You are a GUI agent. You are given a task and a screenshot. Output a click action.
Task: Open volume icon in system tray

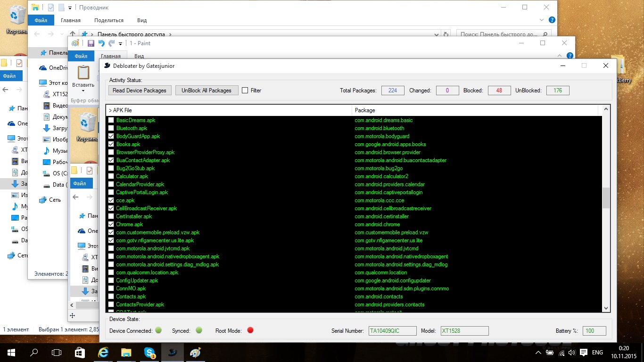pyautogui.click(x=572, y=353)
